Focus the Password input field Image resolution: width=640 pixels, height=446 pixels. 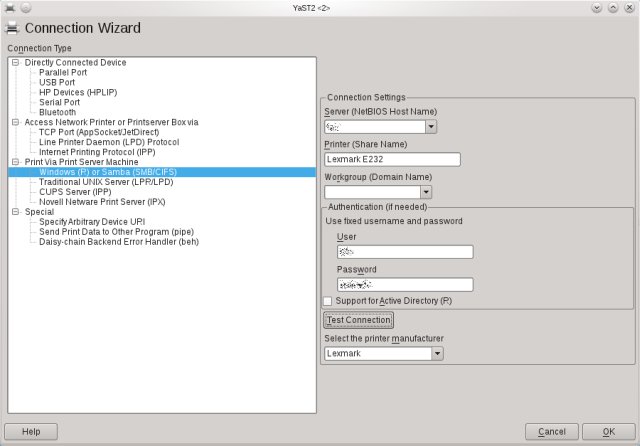coord(405,285)
